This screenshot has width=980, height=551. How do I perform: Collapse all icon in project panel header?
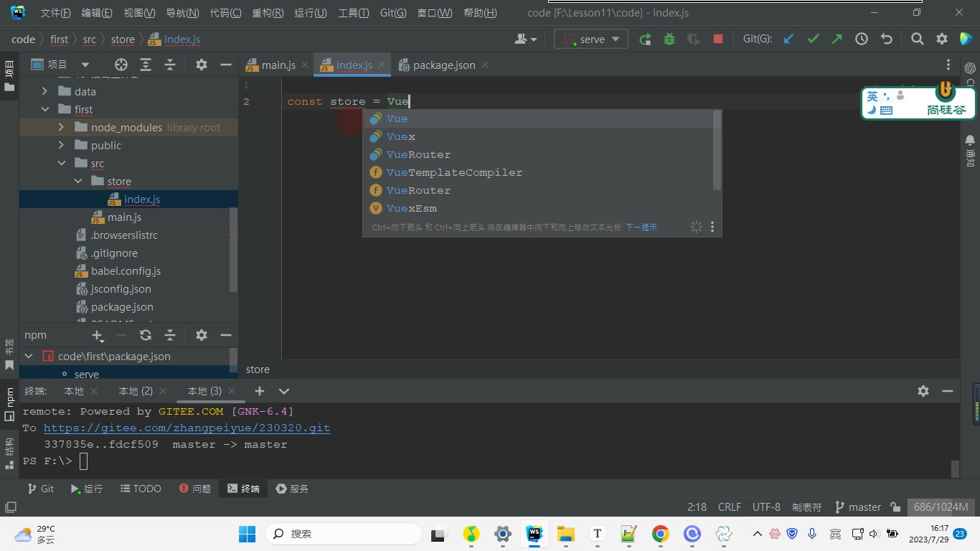pos(170,65)
